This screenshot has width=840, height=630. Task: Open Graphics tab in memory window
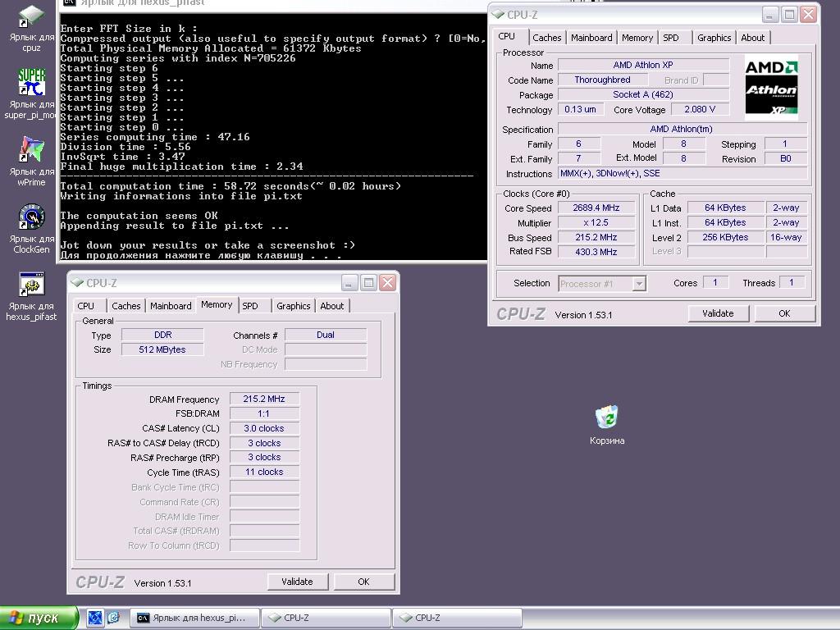coord(294,306)
